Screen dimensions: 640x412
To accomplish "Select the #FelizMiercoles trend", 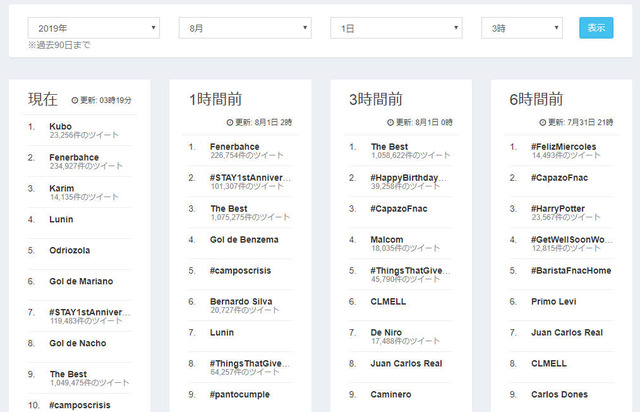I will (x=563, y=147).
